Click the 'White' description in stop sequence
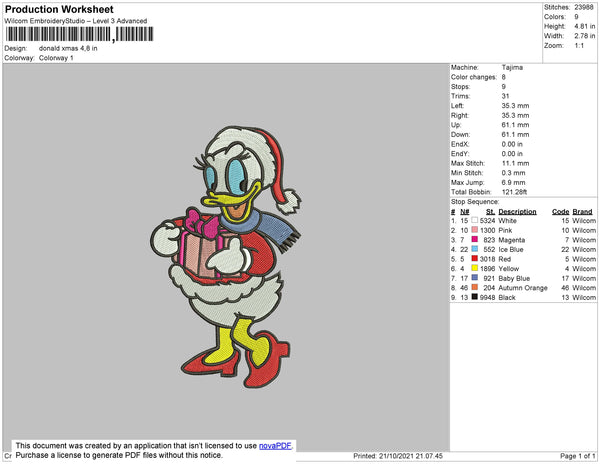The image size is (600, 464). tap(507, 221)
